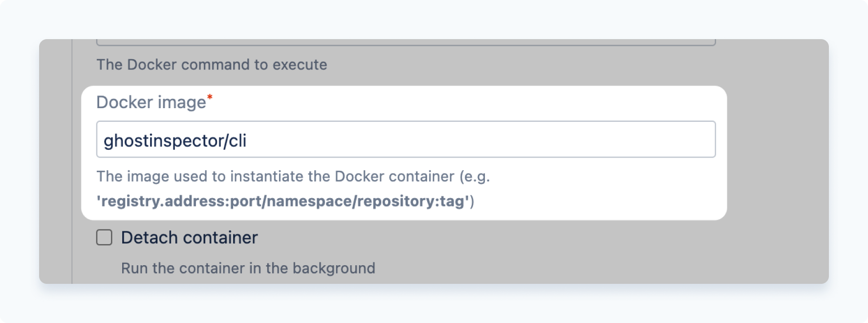Click 'The Docker command to execute' helper text
868x323 pixels.
coord(212,65)
